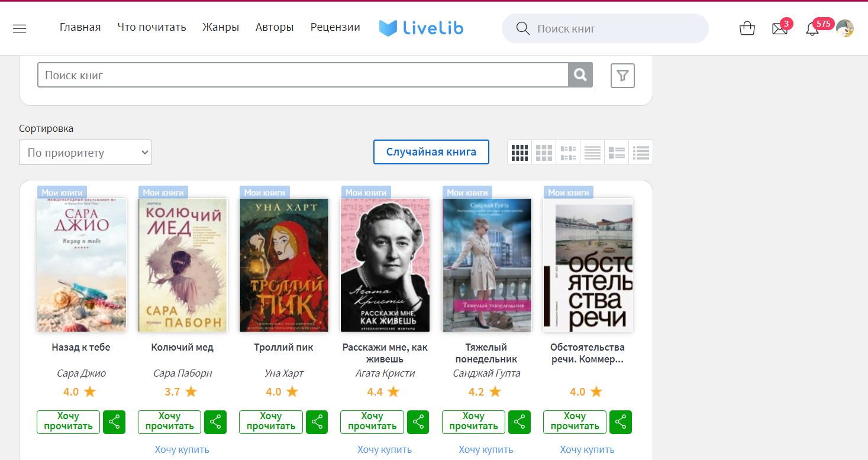Click Хочу купить under Обстоятельства речи
Image resolution: width=868 pixels, height=460 pixels.
coord(587,450)
